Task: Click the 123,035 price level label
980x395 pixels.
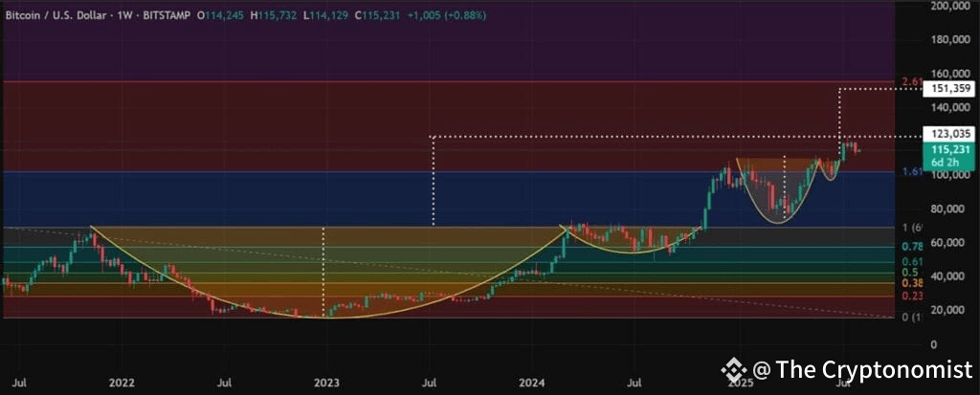Action: [948, 133]
